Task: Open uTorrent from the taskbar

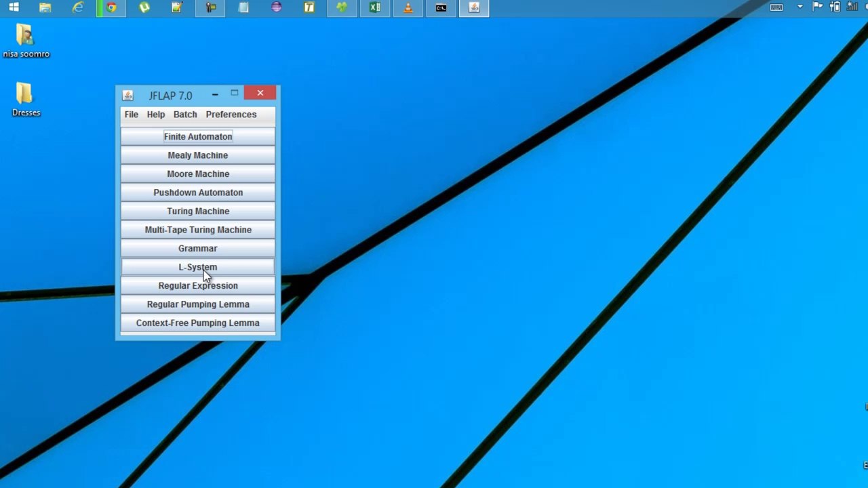Action: click(x=144, y=7)
